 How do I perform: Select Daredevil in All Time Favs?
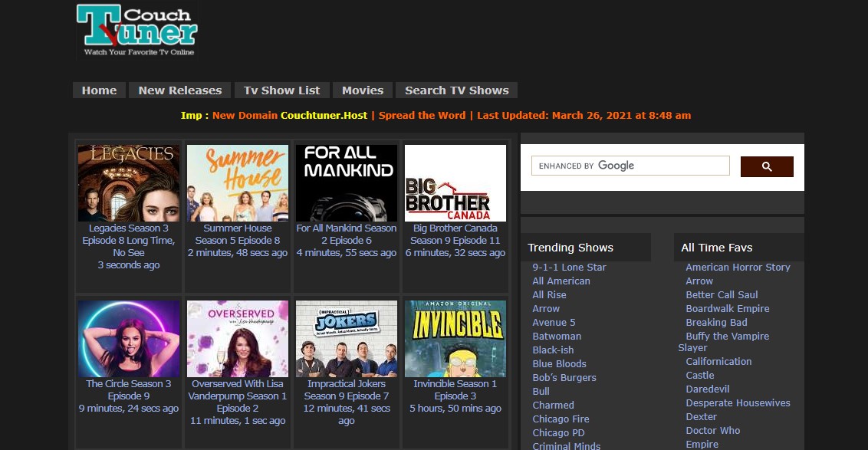(708, 389)
